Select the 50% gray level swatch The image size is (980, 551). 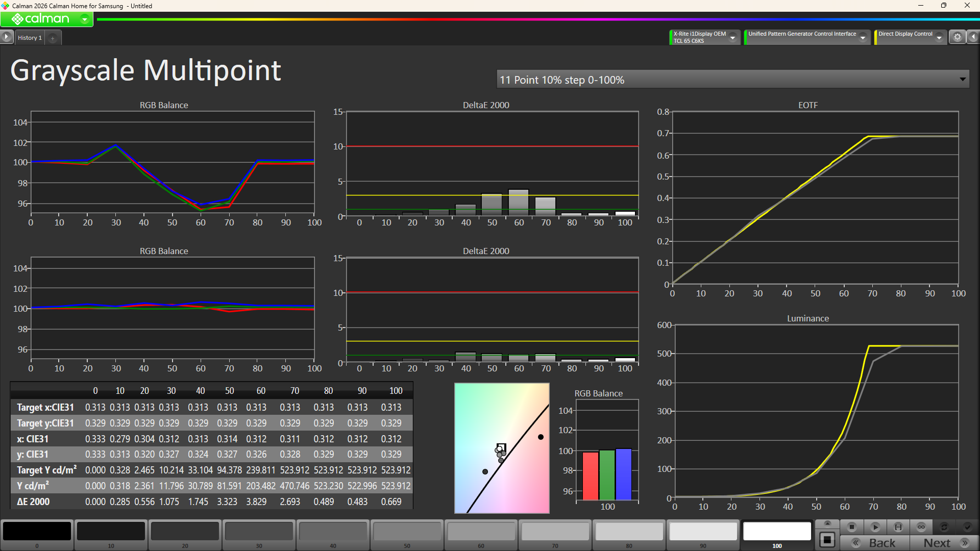tap(407, 532)
